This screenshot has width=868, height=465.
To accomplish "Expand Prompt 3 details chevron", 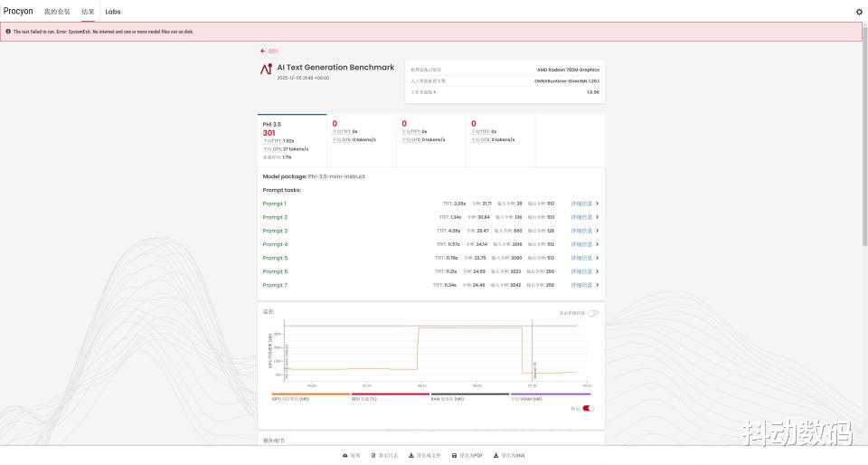I will [x=597, y=231].
